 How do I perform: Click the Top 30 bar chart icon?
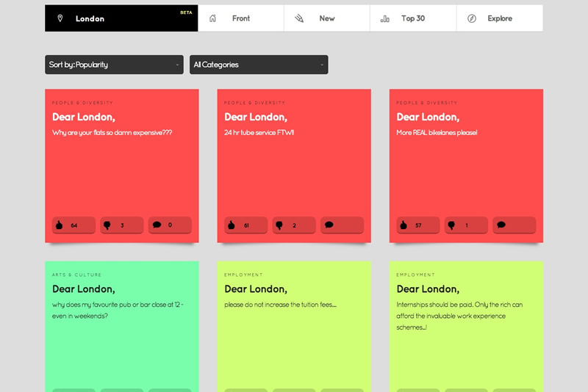384,19
